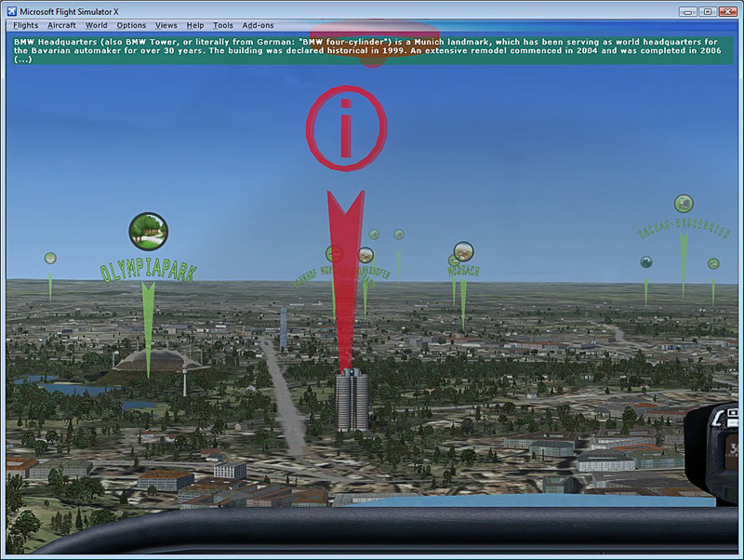Click the red info circle icon
Image resolution: width=744 pixels, height=560 pixels.
[x=346, y=129]
